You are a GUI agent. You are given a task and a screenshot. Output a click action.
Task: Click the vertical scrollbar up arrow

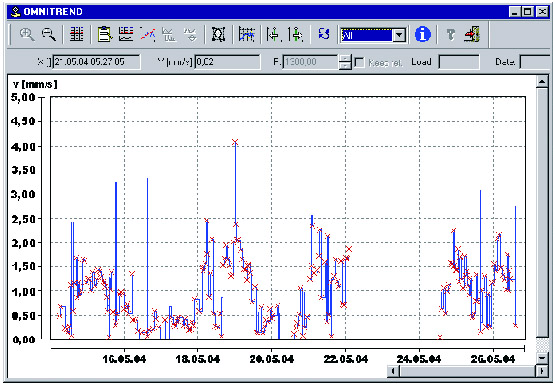(542, 82)
